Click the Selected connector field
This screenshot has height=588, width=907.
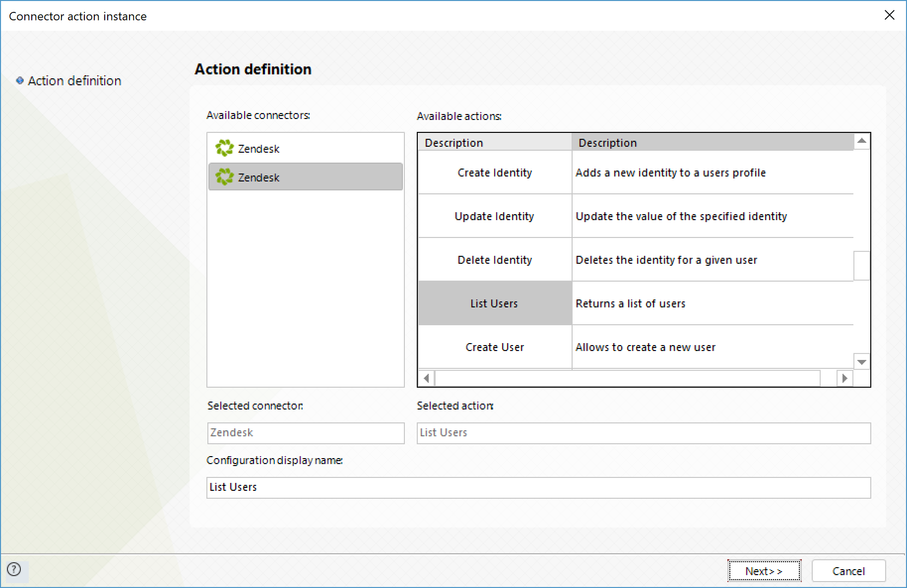[x=306, y=433]
